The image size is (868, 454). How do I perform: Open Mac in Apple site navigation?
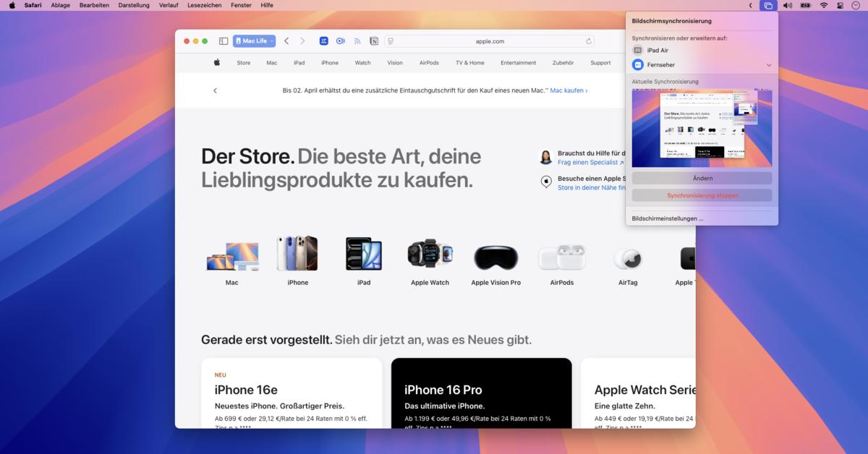click(272, 63)
